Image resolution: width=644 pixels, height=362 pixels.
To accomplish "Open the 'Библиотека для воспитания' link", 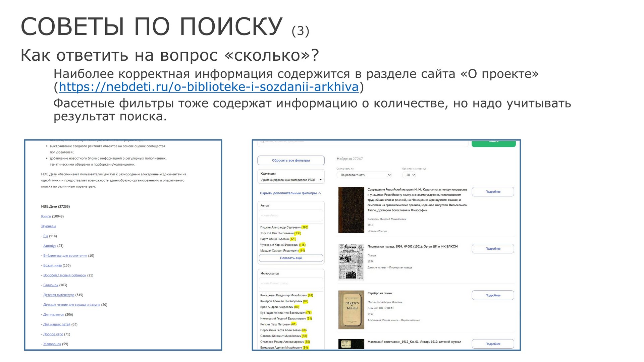I will point(65,256).
